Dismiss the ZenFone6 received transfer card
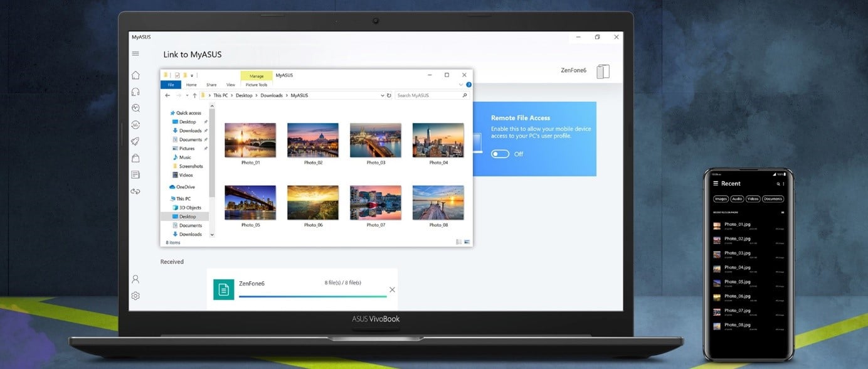 tap(392, 289)
